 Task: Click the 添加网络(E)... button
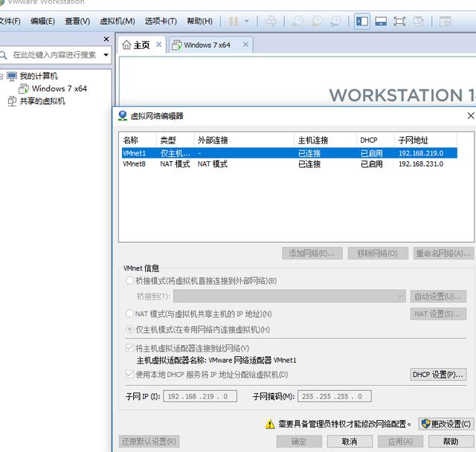[x=312, y=254]
